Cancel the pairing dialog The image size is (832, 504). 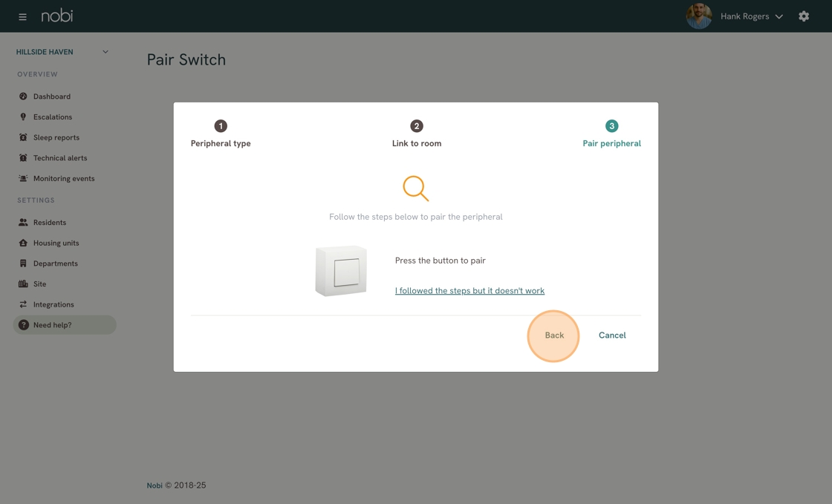tap(612, 336)
